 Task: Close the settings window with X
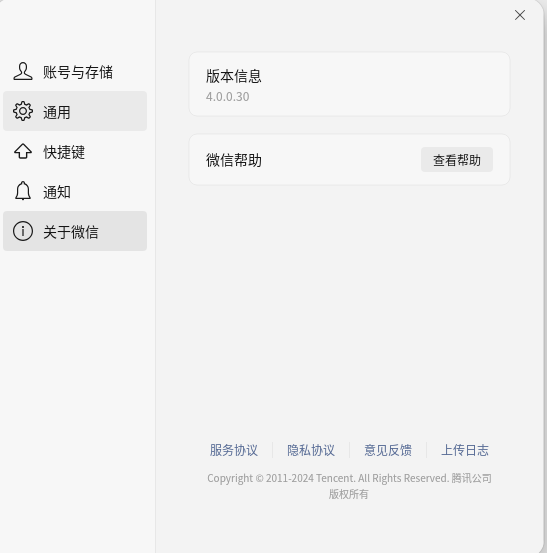pyautogui.click(x=520, y=15)
